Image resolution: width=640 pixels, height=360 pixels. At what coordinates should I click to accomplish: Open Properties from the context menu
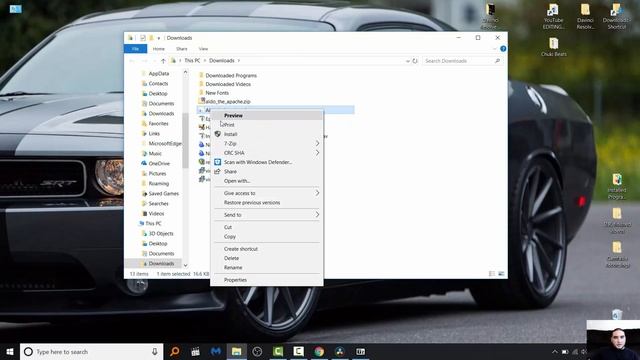point(235,280)
